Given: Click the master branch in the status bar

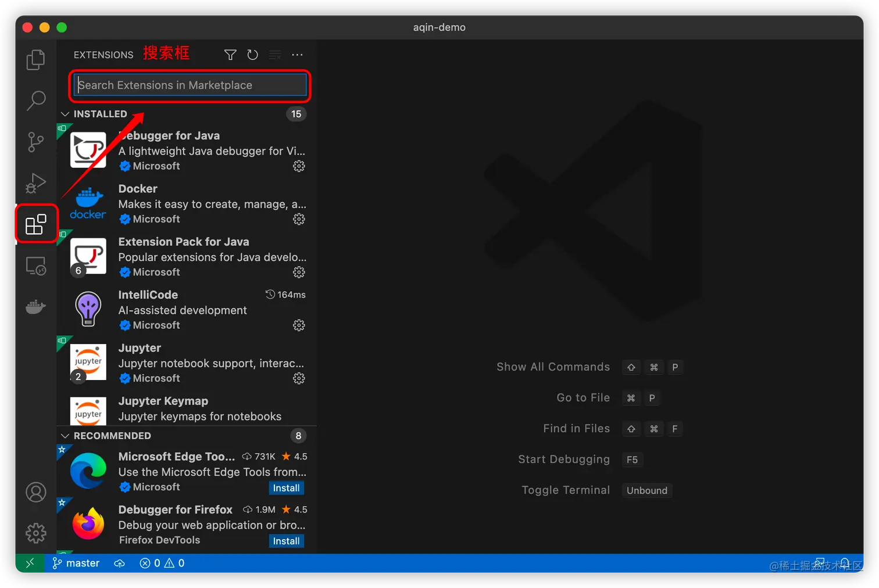Looking at the screenshot, I should pos(76,563).
